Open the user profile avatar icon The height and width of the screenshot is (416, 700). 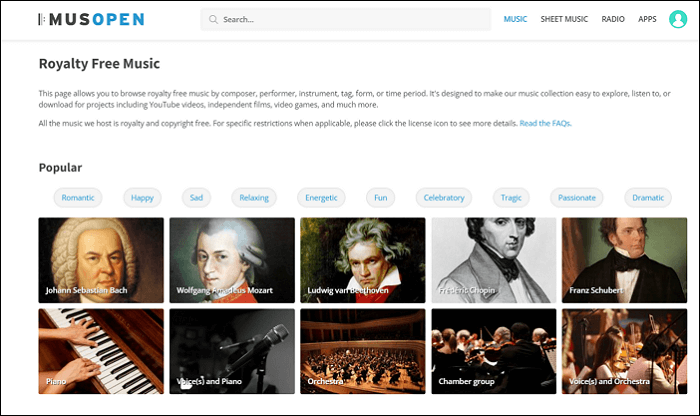pos(678,19)
